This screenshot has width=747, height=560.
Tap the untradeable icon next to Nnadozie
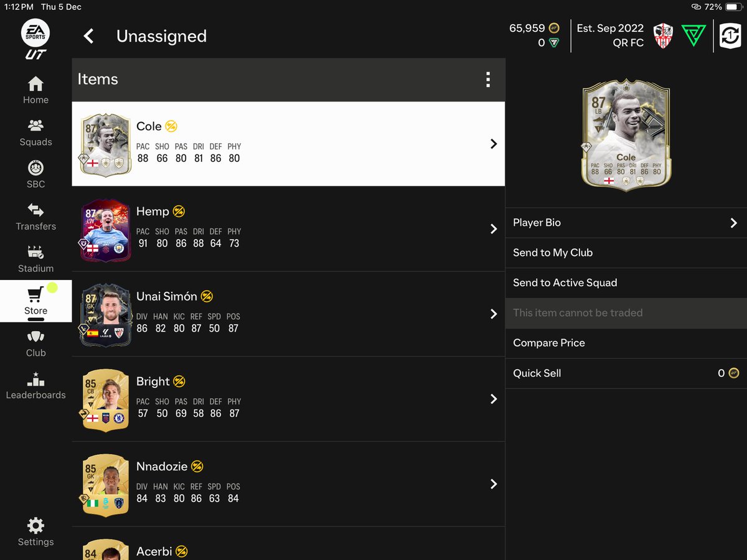coord(197,467)
